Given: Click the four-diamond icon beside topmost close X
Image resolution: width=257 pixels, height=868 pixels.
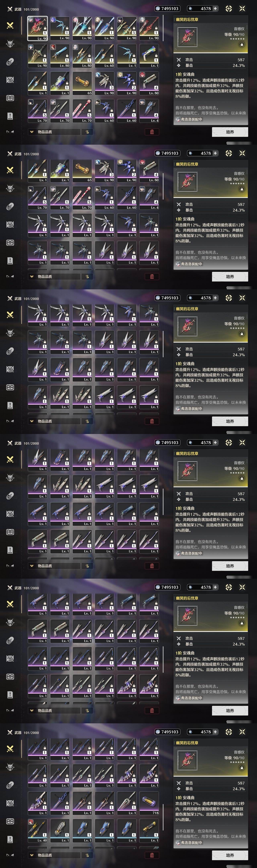Looking at the screenshot, I should [x=229, y=8].
